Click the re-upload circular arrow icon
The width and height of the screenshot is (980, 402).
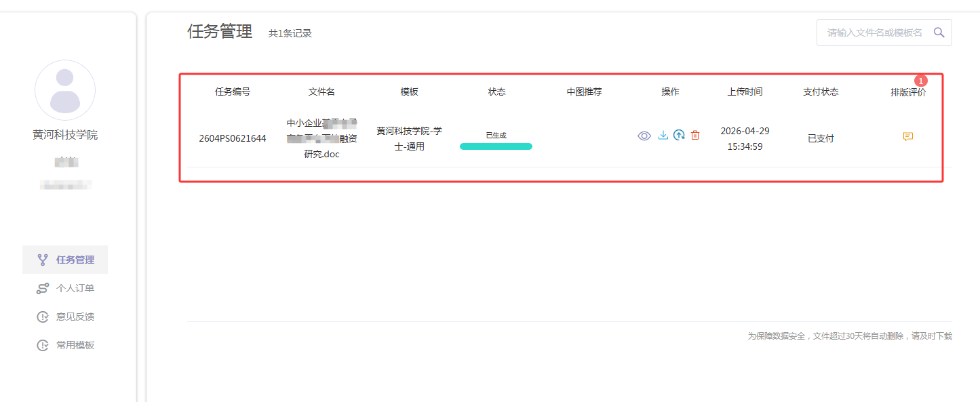click(679, 136)
